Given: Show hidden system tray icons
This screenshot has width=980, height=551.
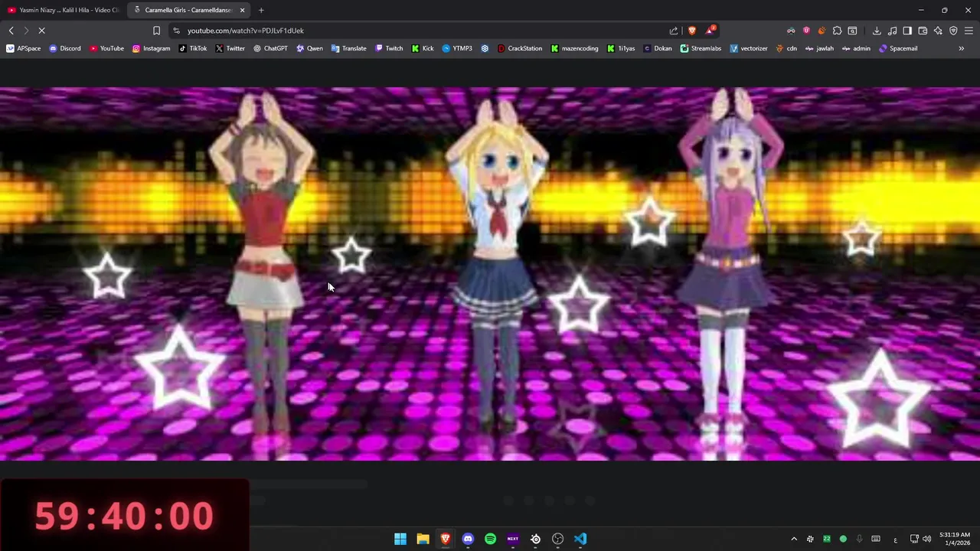Looking at the screenshot, I should pyautogui.click(x=794, y=539).
